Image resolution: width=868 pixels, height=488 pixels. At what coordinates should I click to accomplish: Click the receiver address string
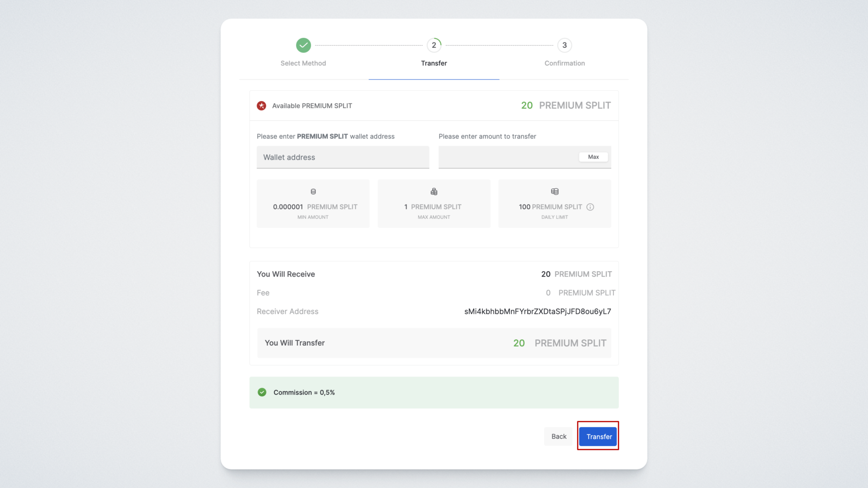coord(537,311)
